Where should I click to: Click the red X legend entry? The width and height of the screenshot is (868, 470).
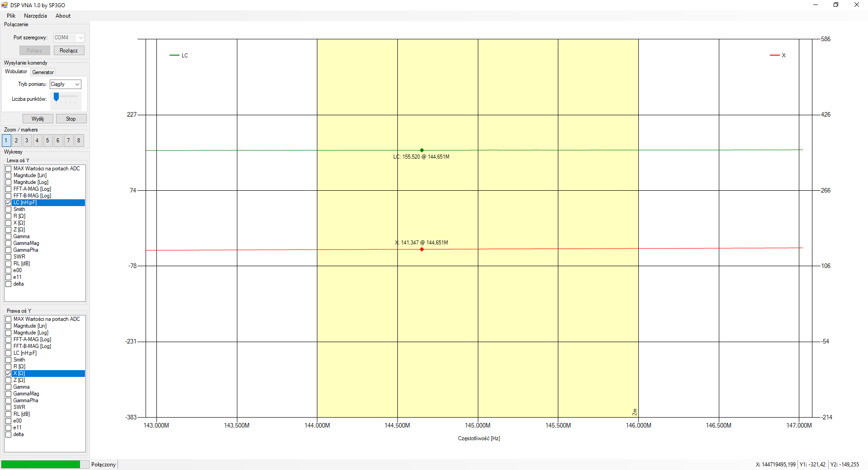(778, 56)
